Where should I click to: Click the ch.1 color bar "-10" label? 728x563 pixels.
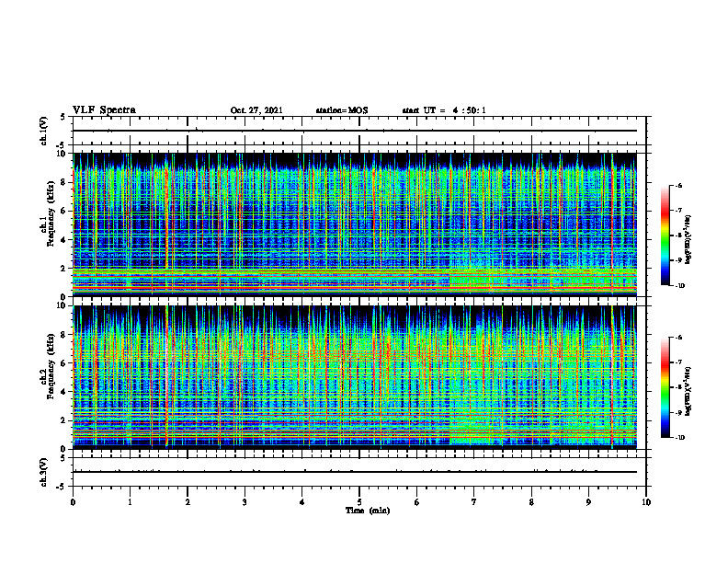[x=679, y=286]
